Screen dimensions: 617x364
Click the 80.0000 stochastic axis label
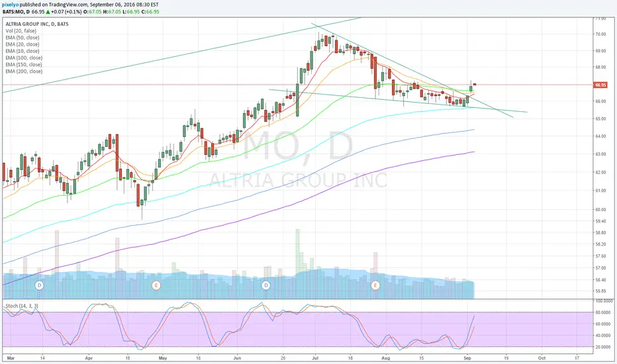coord(604,312)
